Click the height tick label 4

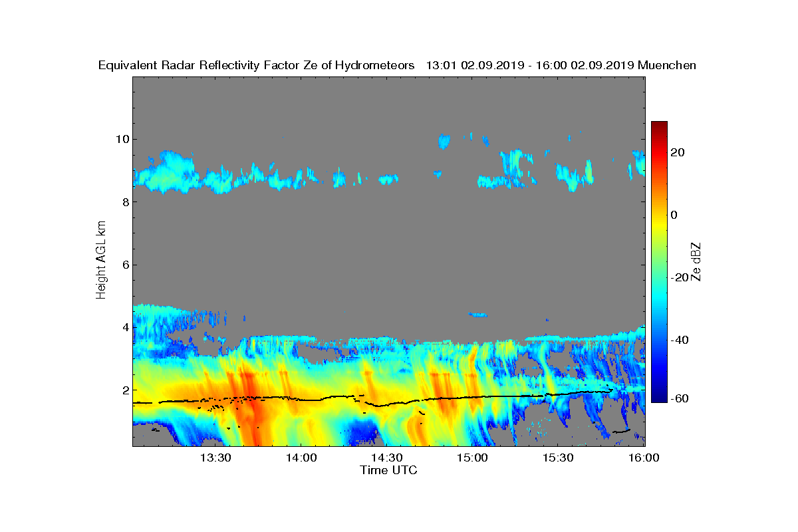(x=126, y=327)
